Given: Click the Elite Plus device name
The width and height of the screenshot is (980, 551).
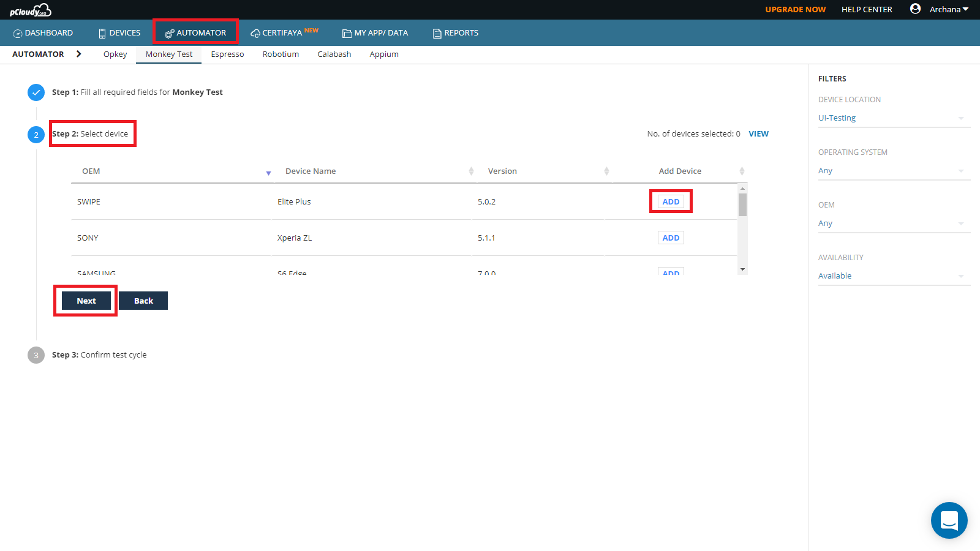Looking at the screenshot, I should pos(294,202).
